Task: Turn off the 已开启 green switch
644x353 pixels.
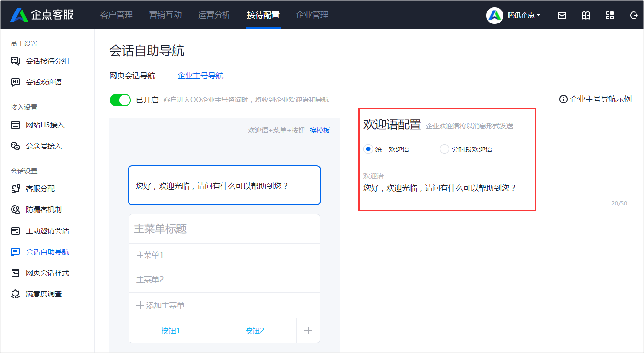Action: (120, 100)
